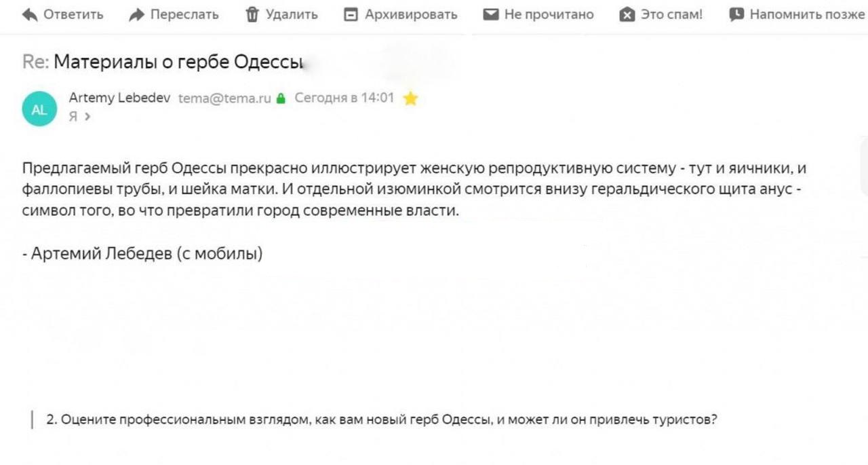Report message with Это спам!

[x=672, y=14]
